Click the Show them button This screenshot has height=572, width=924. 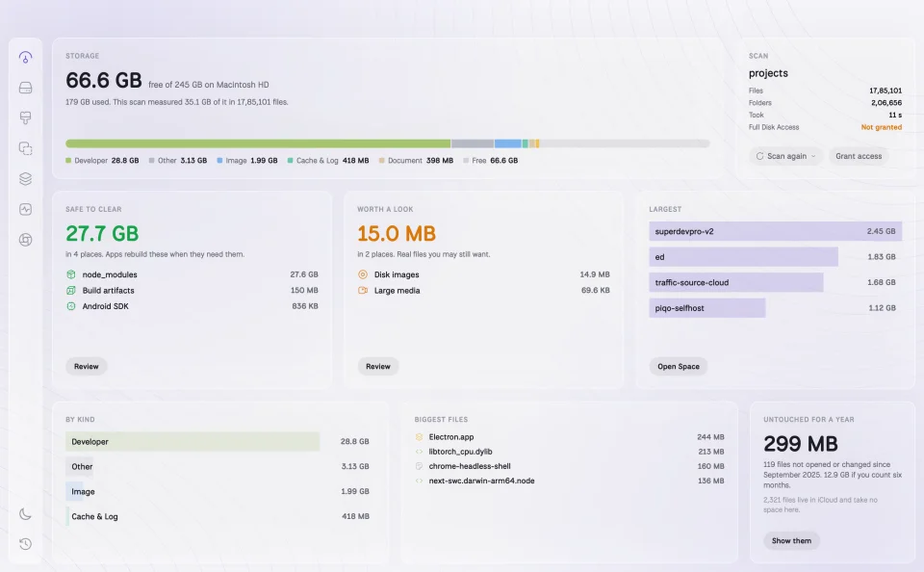pos(791,541)
